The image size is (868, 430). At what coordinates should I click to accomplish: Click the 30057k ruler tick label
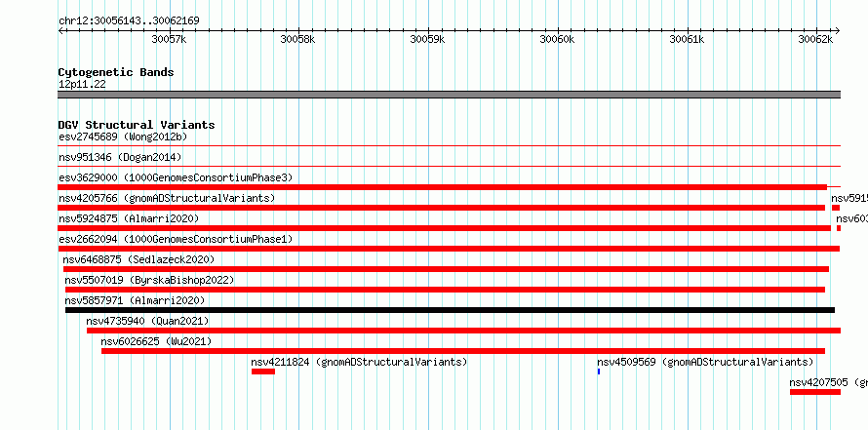169,39
